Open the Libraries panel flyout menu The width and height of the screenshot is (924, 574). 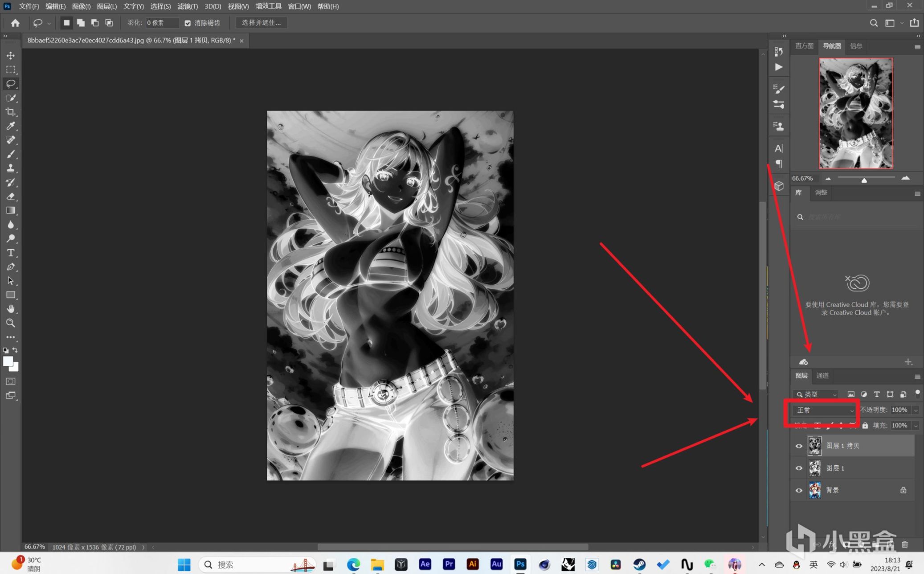(917, 193)
